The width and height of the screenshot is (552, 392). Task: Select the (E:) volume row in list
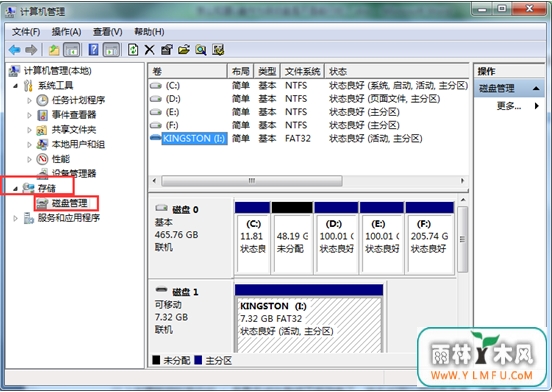tap(309, 112)
